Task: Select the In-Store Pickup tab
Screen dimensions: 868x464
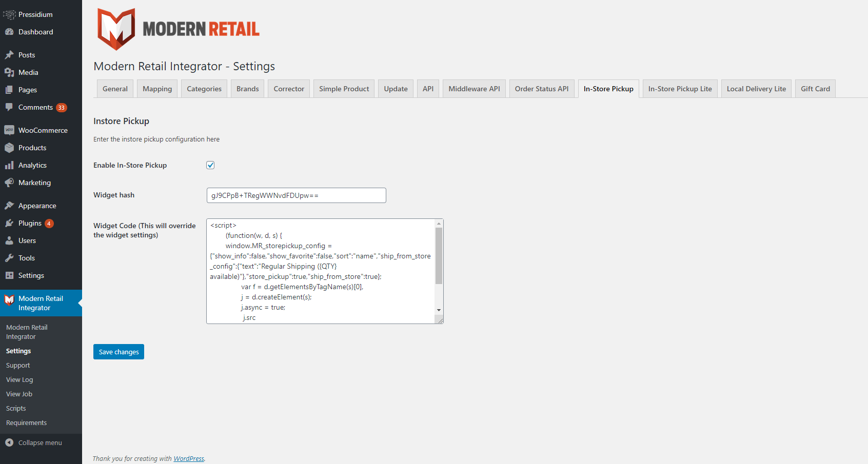Action: coord(608,89)
